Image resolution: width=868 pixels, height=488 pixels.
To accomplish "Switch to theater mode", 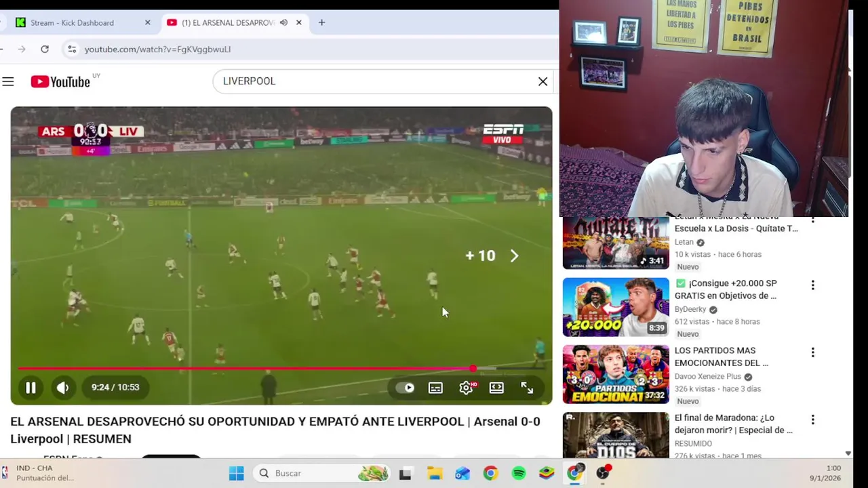I will pyautogui.click(x=496, y=388).
